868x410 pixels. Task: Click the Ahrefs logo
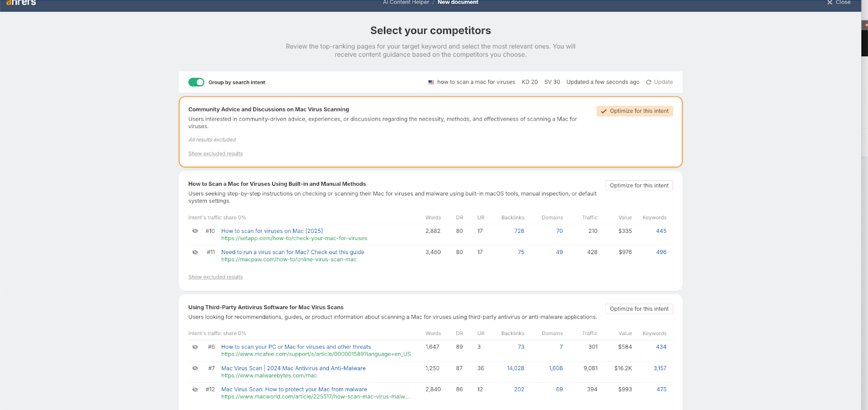21,3
